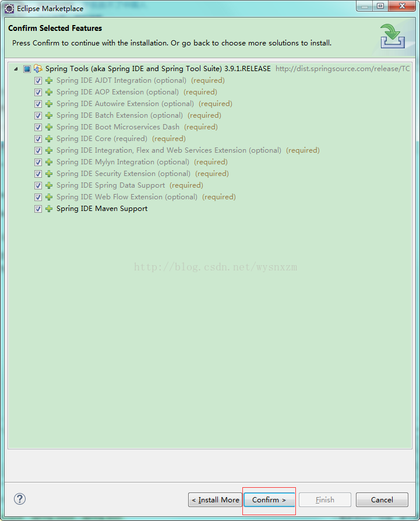The width and height of the screenshot is (420, 521).
Task: Click the Finish button
Action: 324,500
